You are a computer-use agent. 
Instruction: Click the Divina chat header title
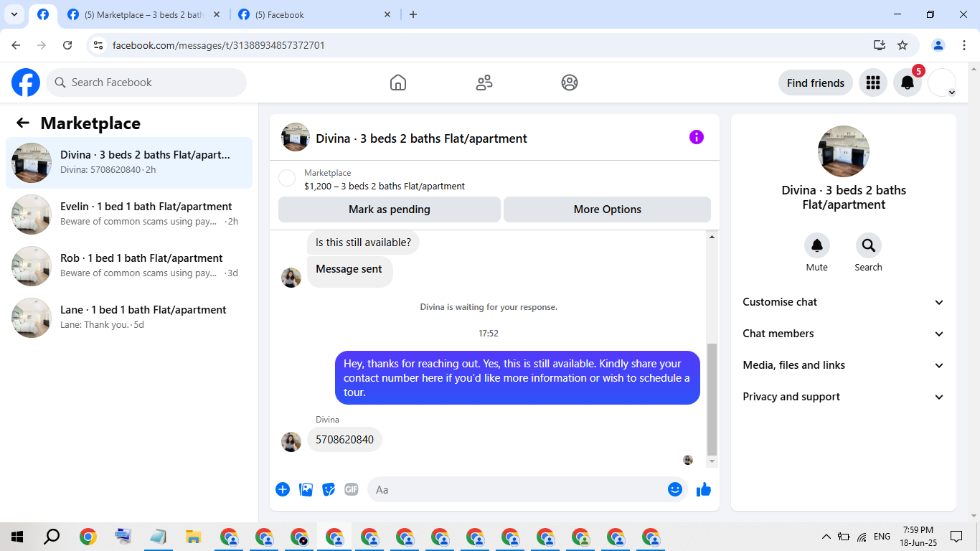coord(422,138)
